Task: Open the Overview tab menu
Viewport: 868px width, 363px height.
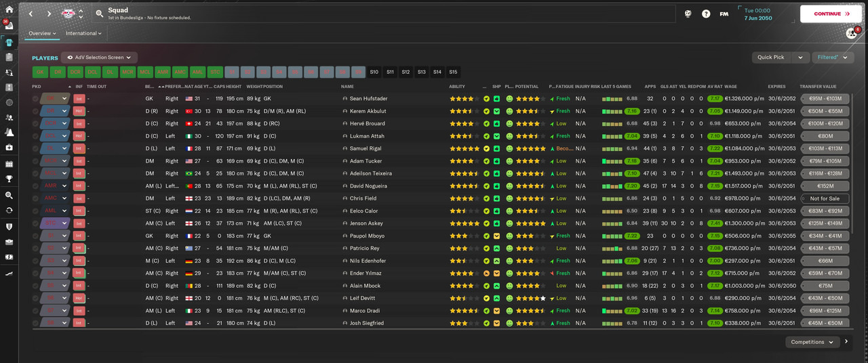Action: coord(42,33)
